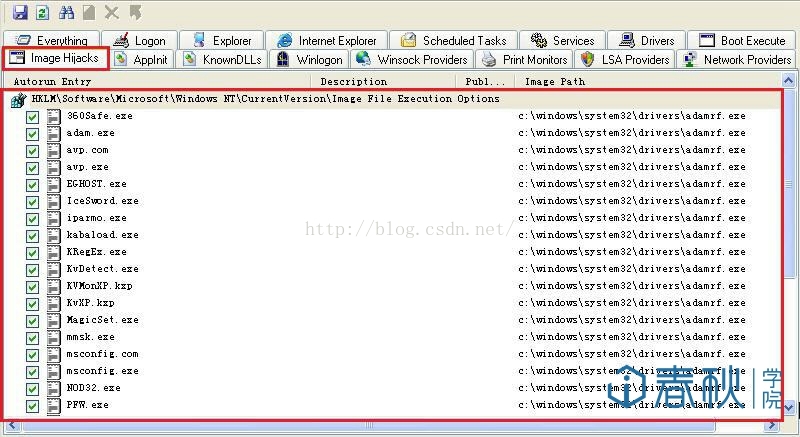Uncheck the 360Safe.exe entry checkbox
800x437 pixels.
33,117
